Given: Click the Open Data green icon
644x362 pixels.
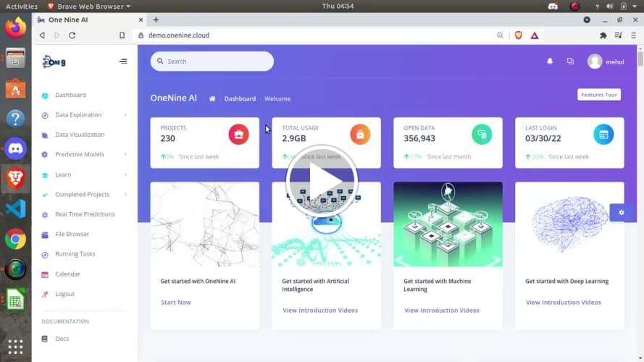Looking at the screenshot, I should pyautogui.click(x=482, y=135).
